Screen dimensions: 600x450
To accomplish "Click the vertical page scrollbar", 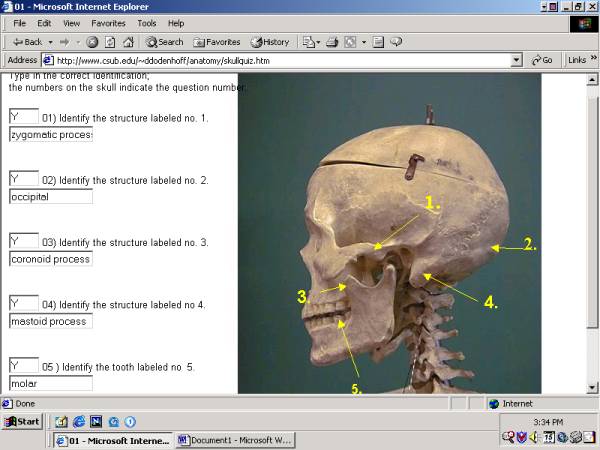I will tap(593, 230).
